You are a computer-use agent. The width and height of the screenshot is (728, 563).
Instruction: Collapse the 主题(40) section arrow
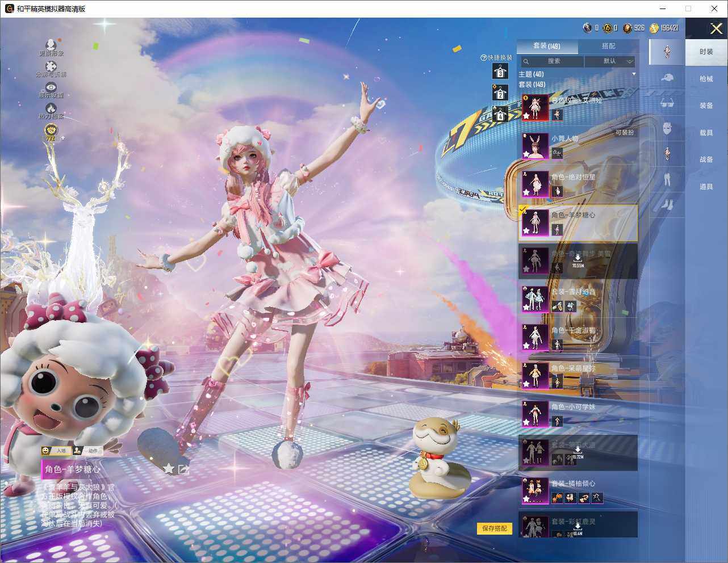pos(634,74)
